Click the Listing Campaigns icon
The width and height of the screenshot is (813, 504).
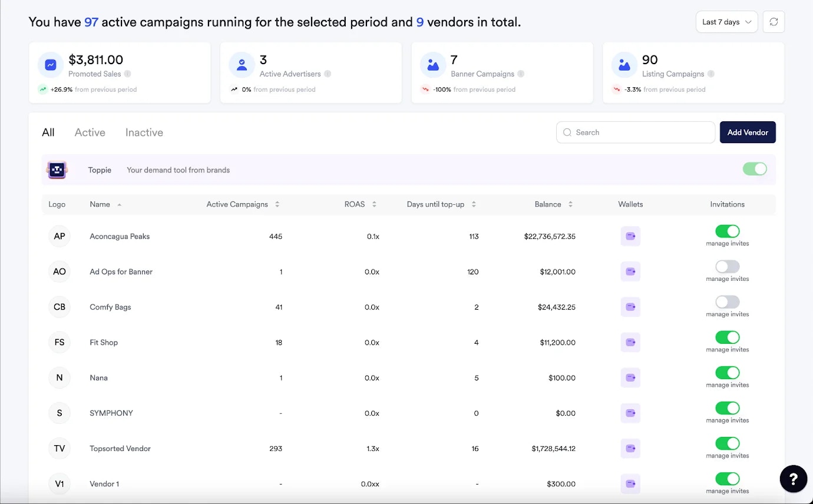coord(624,64)
